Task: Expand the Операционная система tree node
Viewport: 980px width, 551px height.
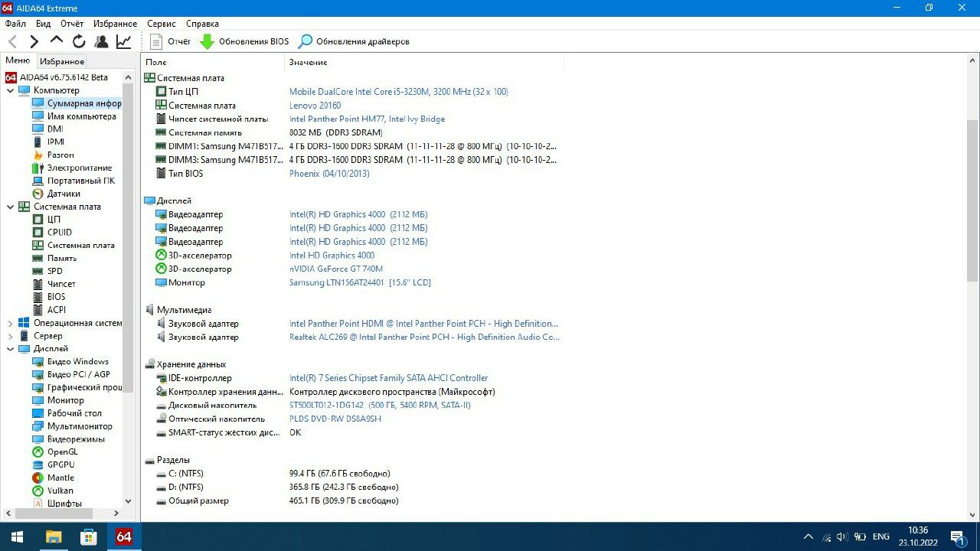Action: point(10,323)
